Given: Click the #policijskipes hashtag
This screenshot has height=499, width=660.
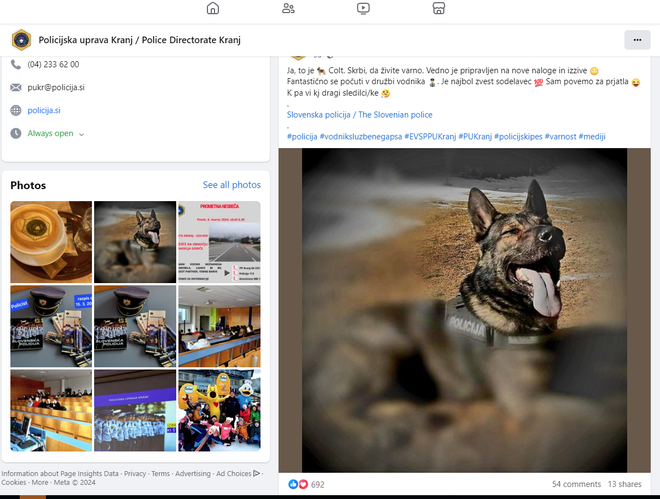Looking at the screenshot, I should (518, 136).
